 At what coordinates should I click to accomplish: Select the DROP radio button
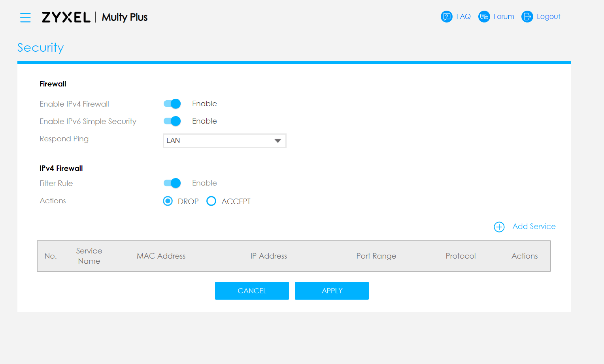(x=168, y=201)
